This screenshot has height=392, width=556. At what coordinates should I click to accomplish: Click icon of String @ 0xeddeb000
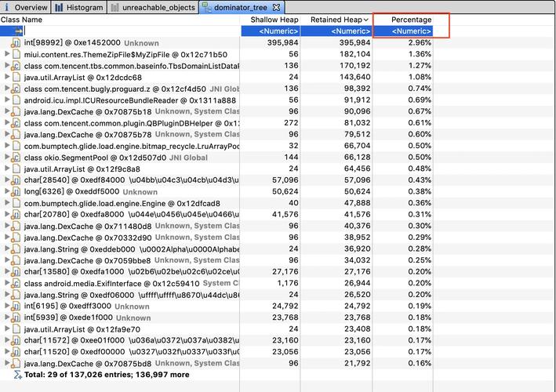click(16, 249)
